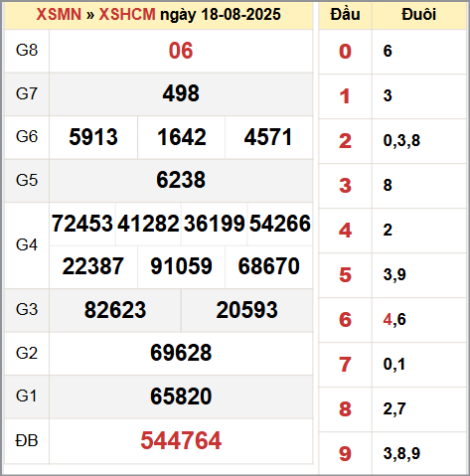Click the Đuôi value 4,6

(394, 320)
